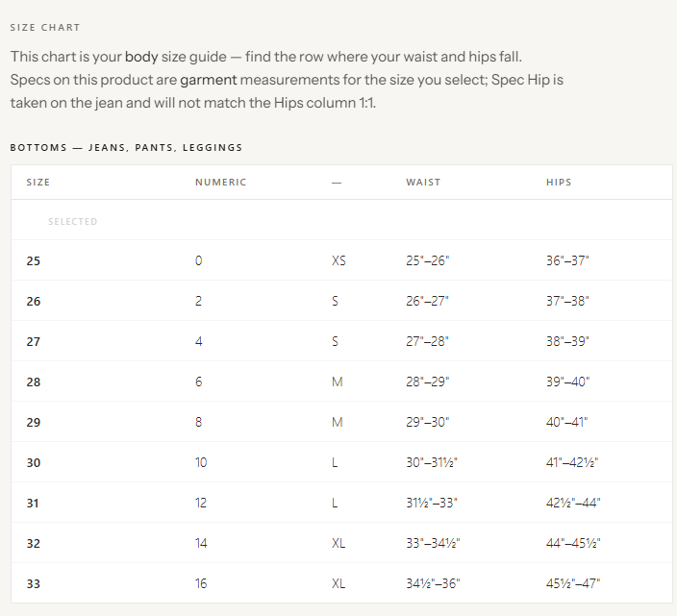The width and height of the screenshot is (677, 616).
Task: Click the 30"–31½" waist cell
Action: tap(432, 462)
